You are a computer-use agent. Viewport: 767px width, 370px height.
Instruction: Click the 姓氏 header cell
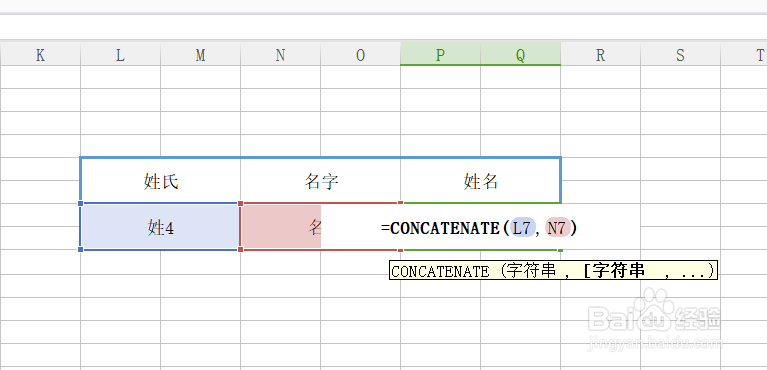click(160, 181)
